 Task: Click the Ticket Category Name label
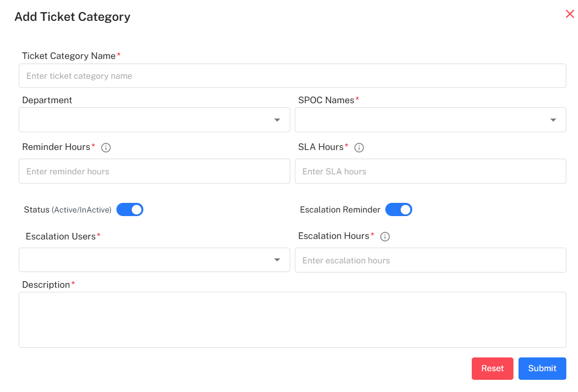pyautogui.click(x=69, y=56)
